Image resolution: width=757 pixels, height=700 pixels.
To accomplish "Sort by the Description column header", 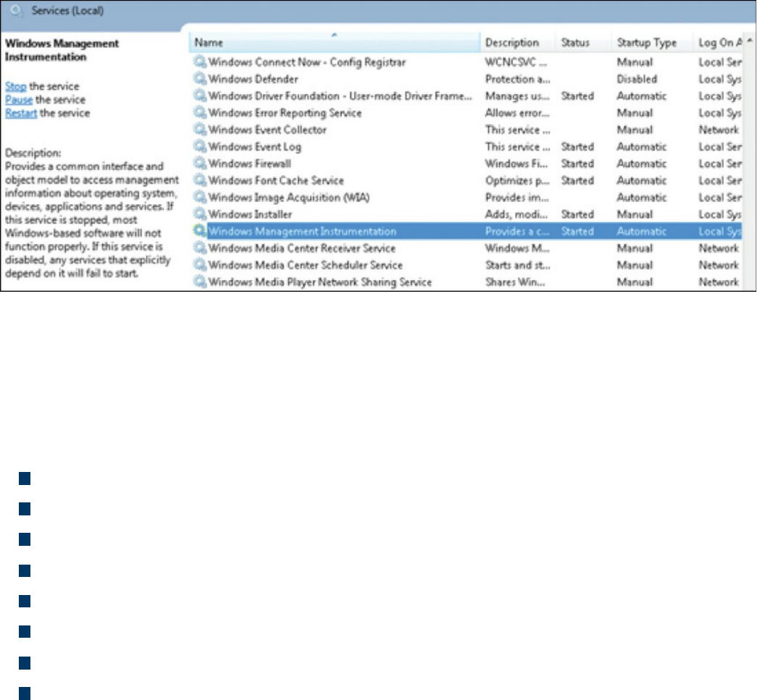I will 517,43.
